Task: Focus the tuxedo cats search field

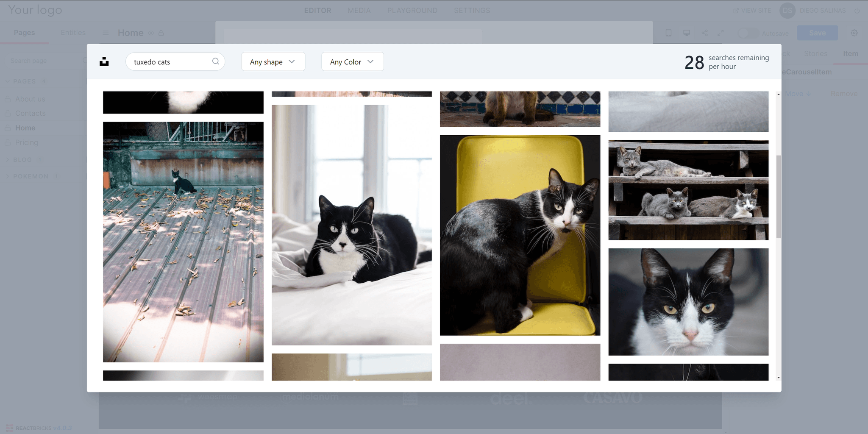Action: point(175,61)
